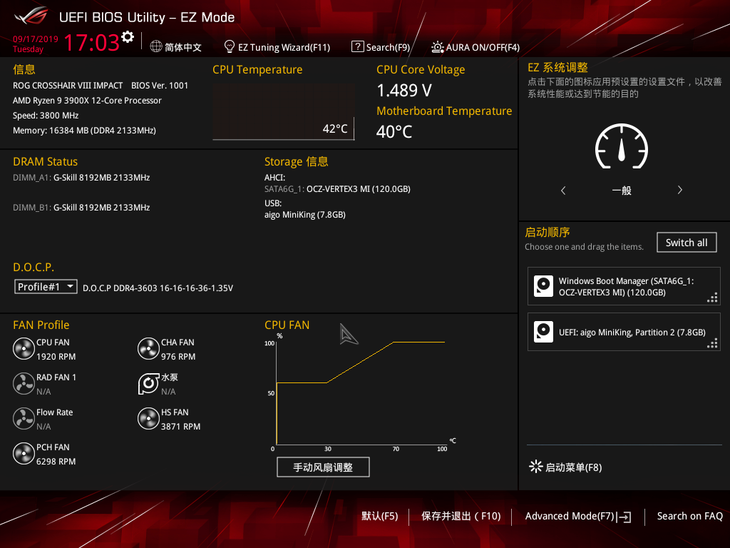Open EZ Tuning Wizard lightbulb icon
The width and height of the screenshot is (730, 548).
[x=229, y=47]
